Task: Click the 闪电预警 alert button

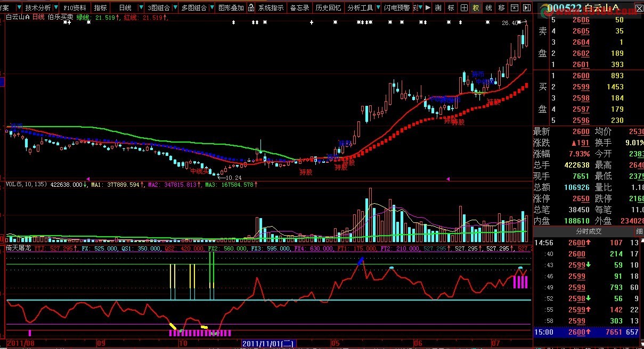Action: tap(397, 8)
